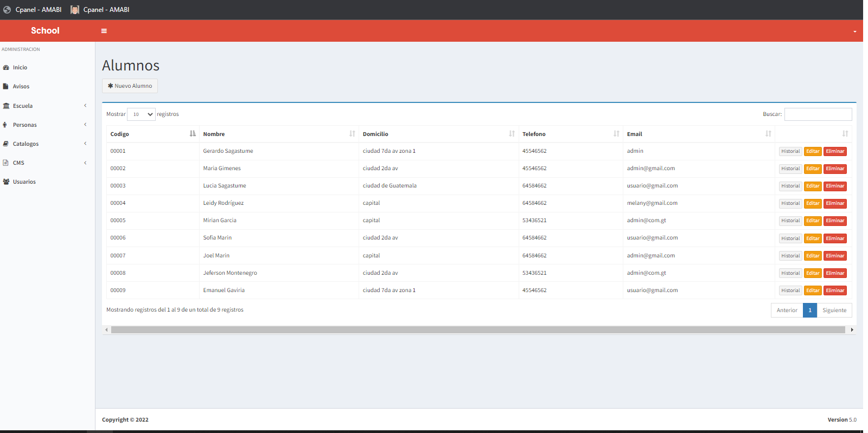Click the avatar icon on second browser tab
868x433 pixels.
(75, 10)
